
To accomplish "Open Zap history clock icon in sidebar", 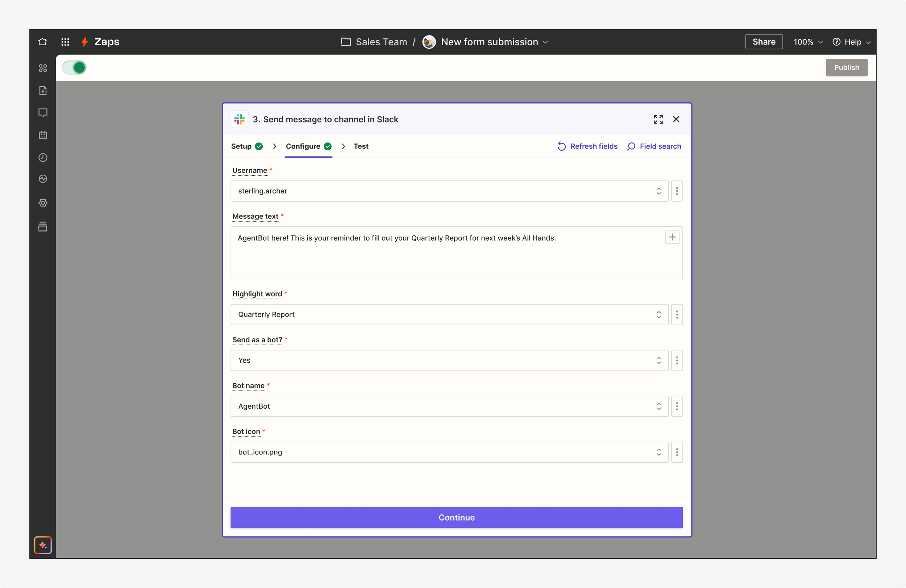I will coord(43,158).
